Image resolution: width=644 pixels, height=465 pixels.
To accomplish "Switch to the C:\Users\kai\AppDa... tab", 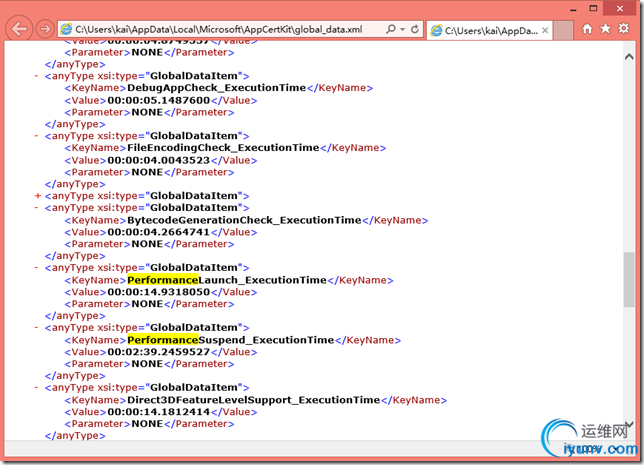I will click(490, 30).
